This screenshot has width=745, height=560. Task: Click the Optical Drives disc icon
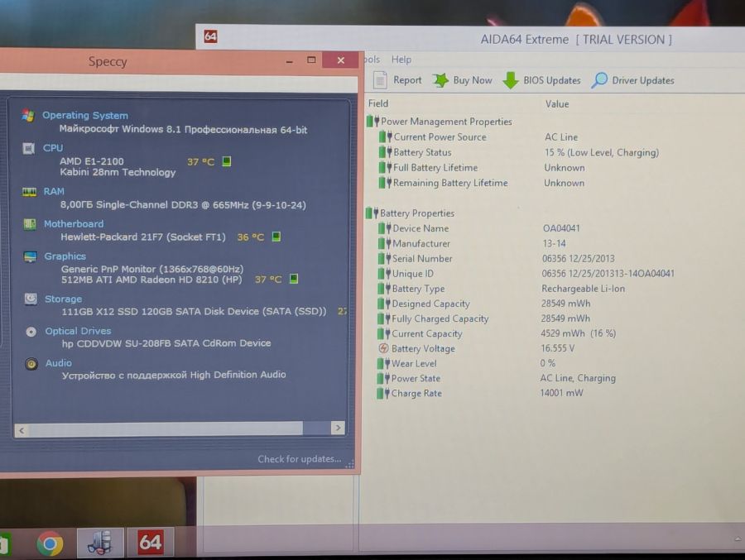31,332
